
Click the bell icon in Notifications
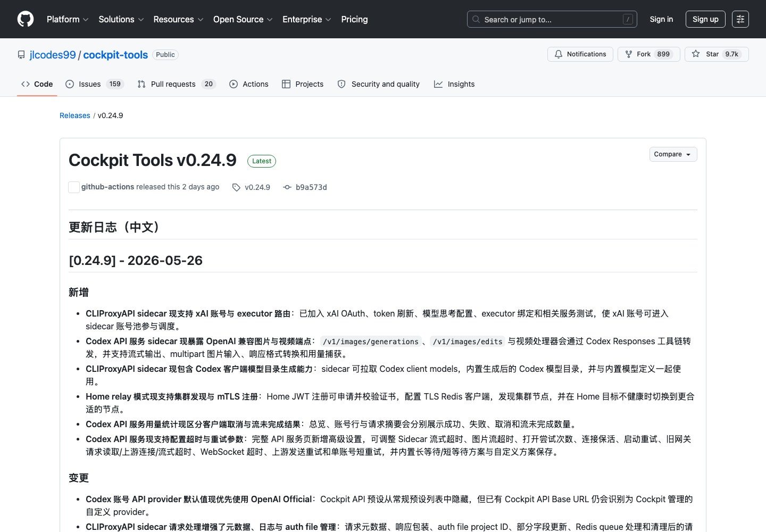click(x=559, y=54)
